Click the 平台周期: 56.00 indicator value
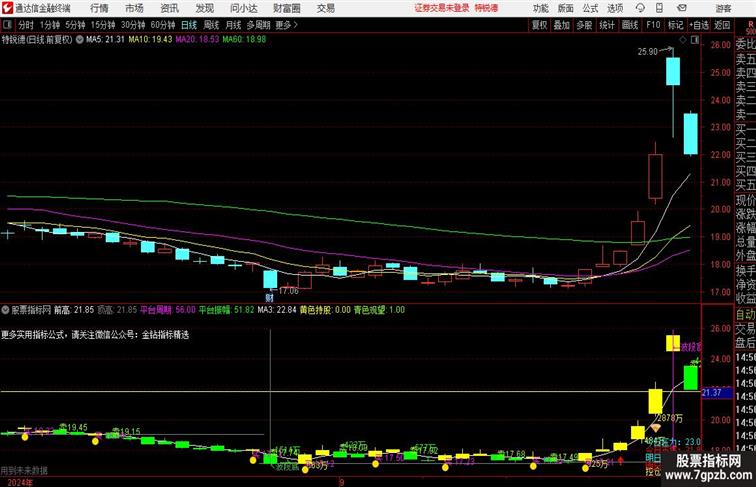 (x=168, y=310)
